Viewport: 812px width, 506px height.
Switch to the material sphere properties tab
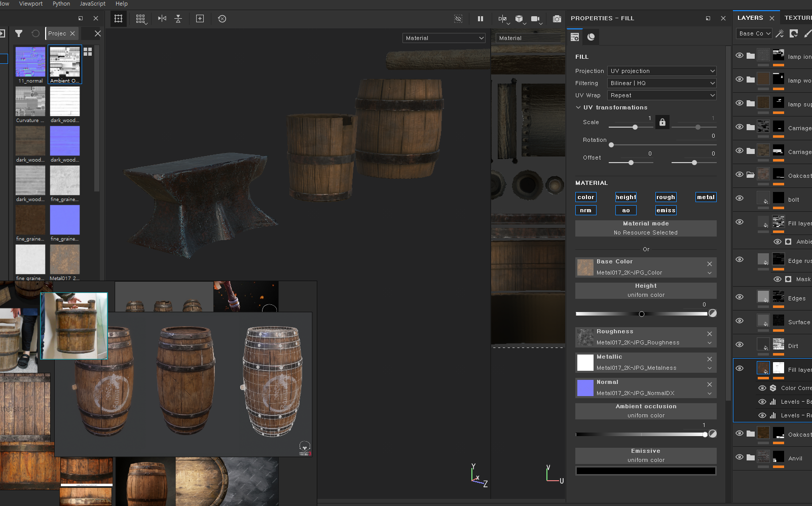point(591,37)
